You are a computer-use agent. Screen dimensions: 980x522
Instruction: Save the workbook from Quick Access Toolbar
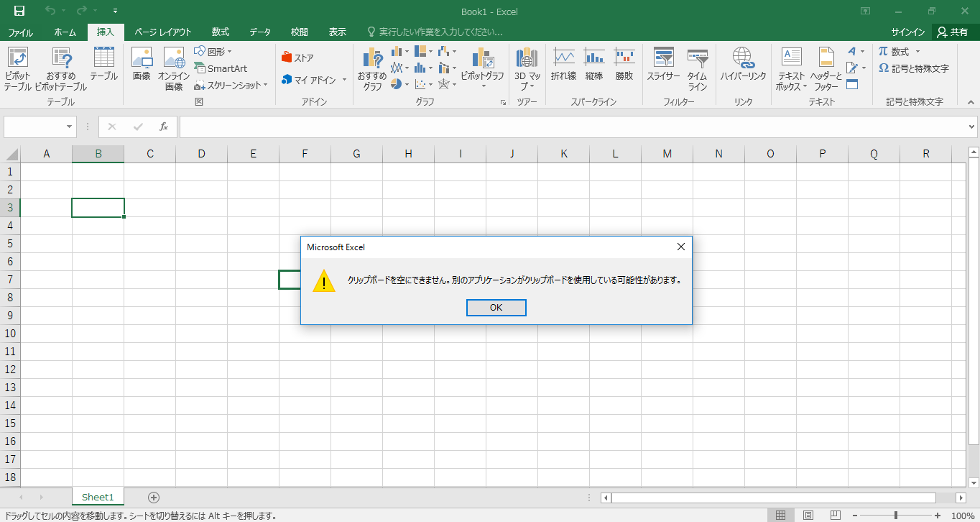pyautogui.click(x=19, y=11)
